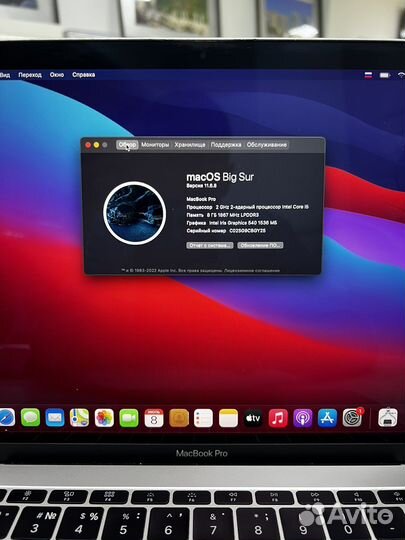The image size is (405, 540).
Task: Click the Версия 11.6.8 text
Action: click(201, 186)
